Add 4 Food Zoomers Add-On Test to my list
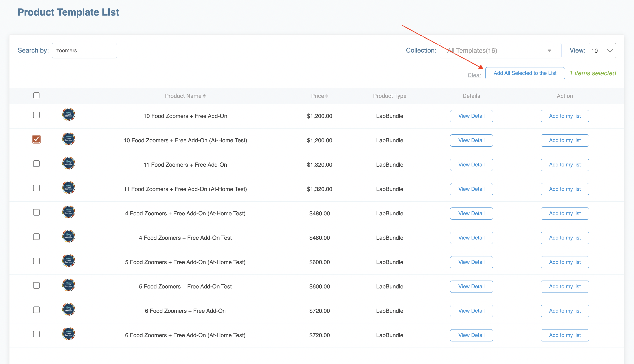Screen dimensions: 634x364 (565, 238)
